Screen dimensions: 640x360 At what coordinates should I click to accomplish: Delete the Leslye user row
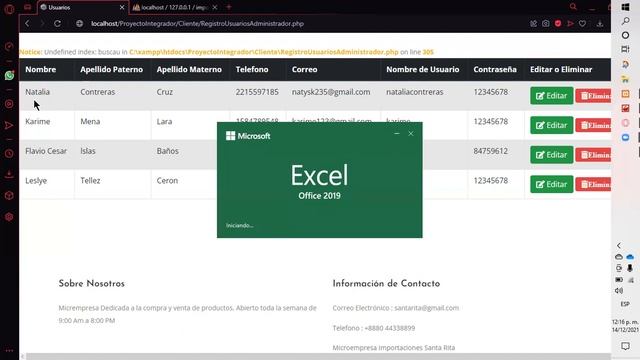(x=593, y=184)
